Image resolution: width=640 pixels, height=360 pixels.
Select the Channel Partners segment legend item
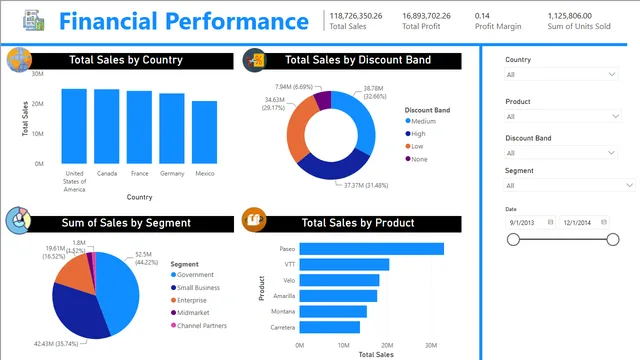coord(198,325)
